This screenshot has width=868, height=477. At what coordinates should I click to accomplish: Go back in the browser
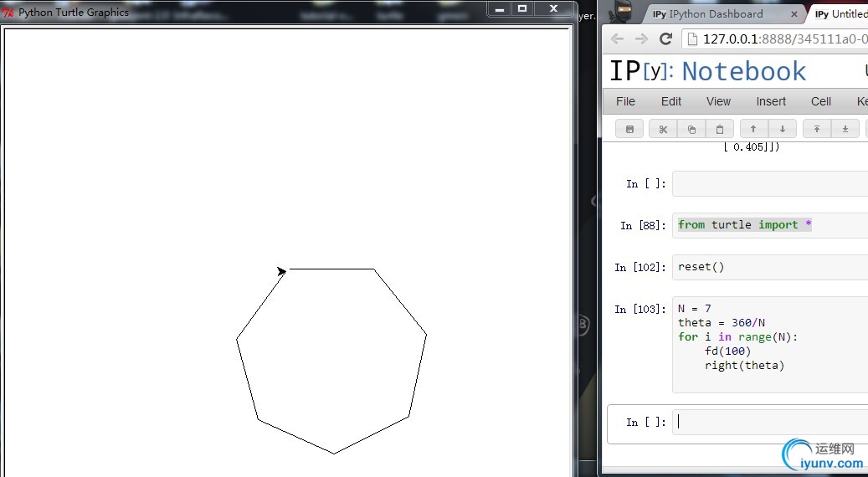coord(617,38)
